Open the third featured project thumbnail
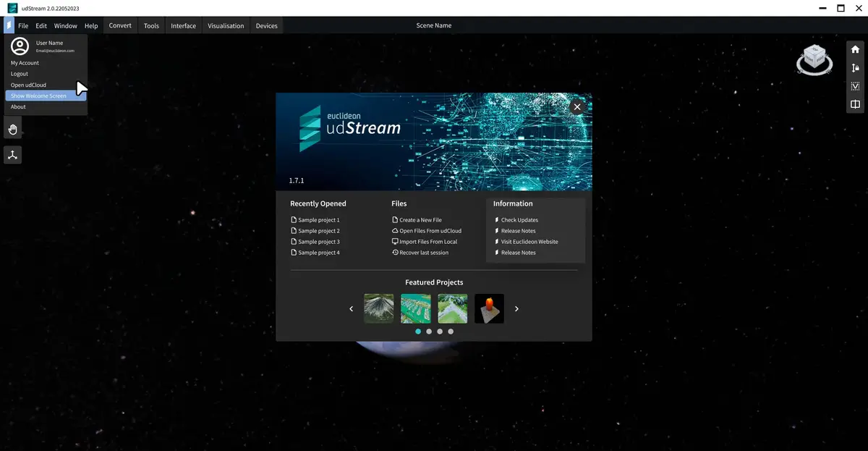The width and height of the screenshot is (868, 451). tap(453, 308)
